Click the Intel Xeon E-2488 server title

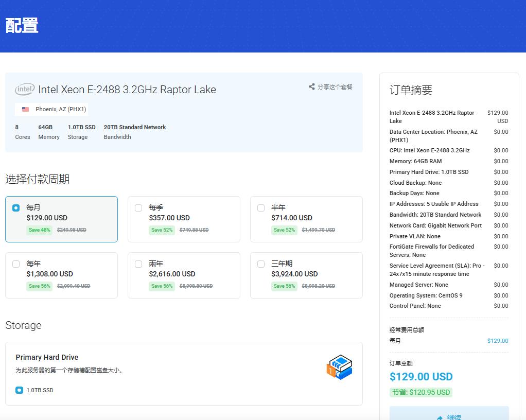point(127,90)
